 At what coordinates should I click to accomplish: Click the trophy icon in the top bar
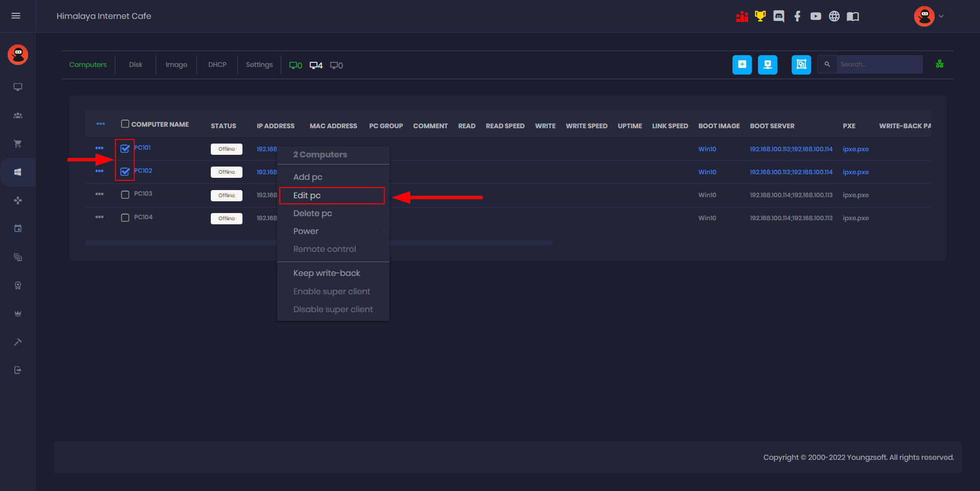pos(760,16)
